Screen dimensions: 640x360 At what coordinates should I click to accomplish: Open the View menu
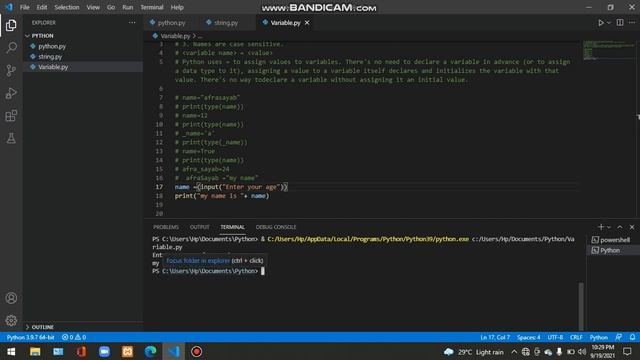point(93,7)
